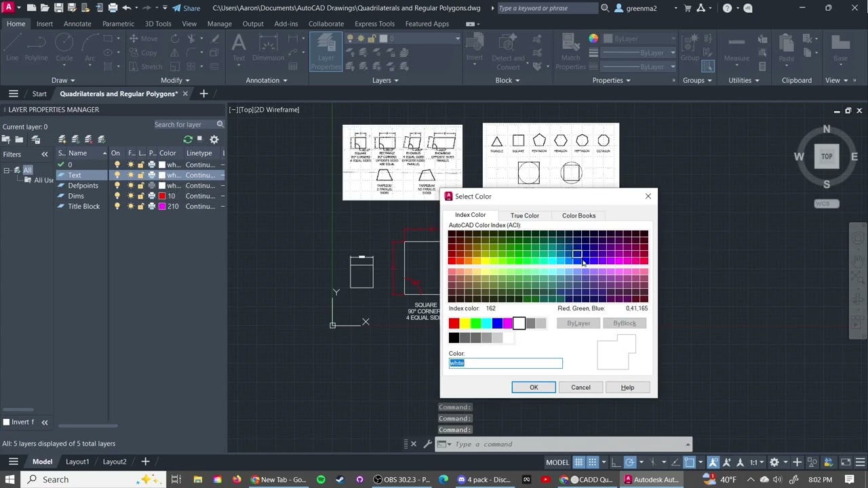868x488 pixels.
Task: Click the Dims layer red color swatch
Action: (162, 196)
